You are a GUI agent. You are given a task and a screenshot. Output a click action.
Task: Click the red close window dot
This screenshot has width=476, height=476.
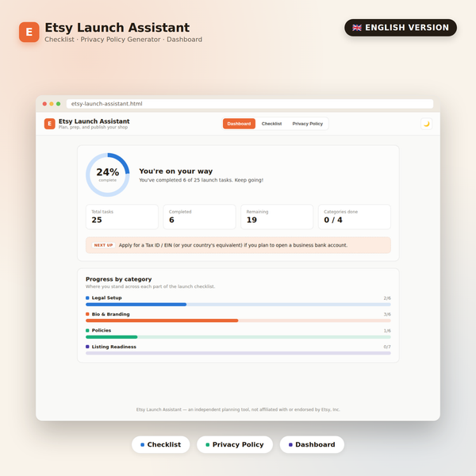click(44, 104)
